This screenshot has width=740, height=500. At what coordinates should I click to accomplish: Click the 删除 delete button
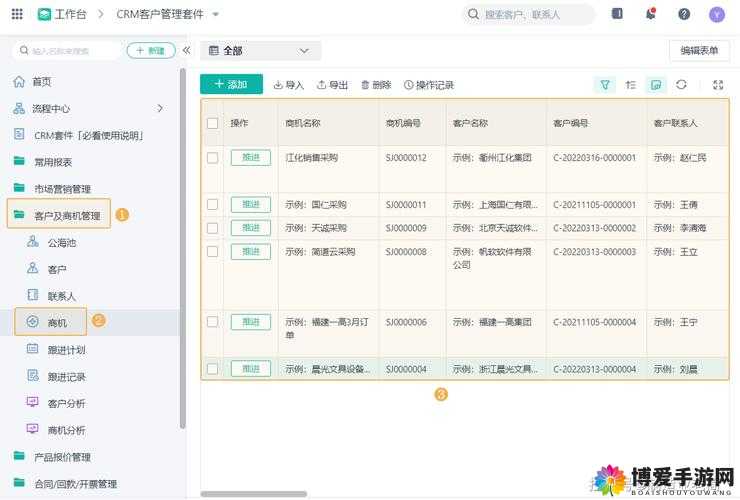click(376, 85)
